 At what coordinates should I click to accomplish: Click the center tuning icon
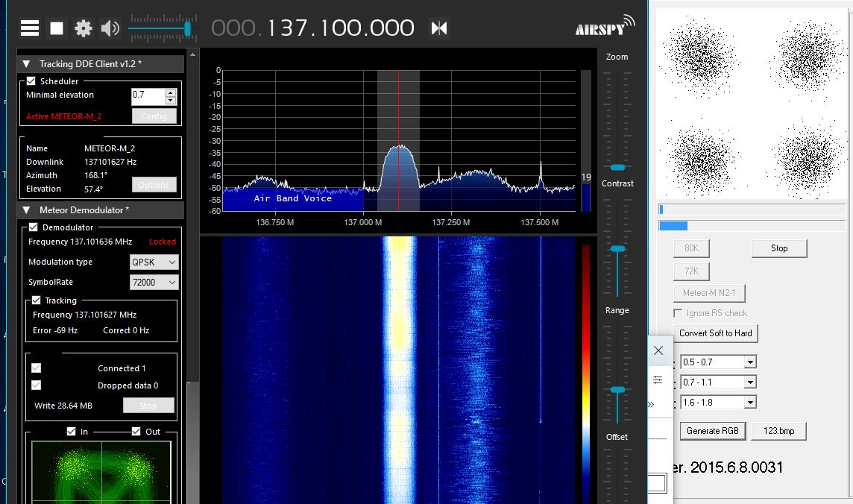(439, 28)
